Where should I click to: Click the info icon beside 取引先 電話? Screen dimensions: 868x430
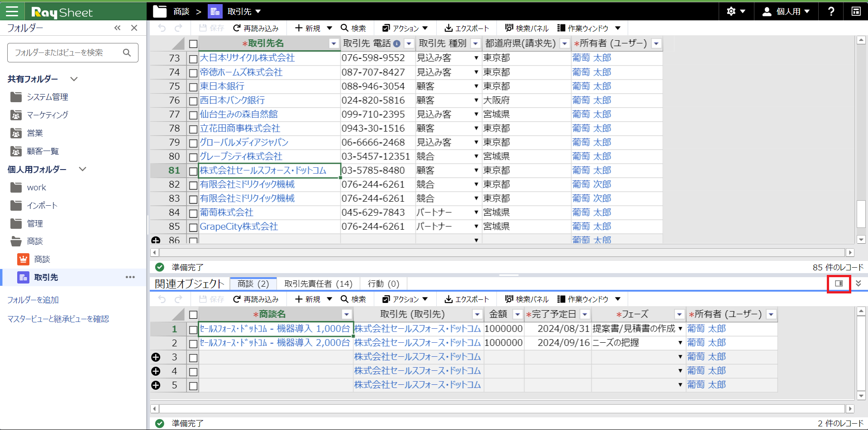pos(397,44)
